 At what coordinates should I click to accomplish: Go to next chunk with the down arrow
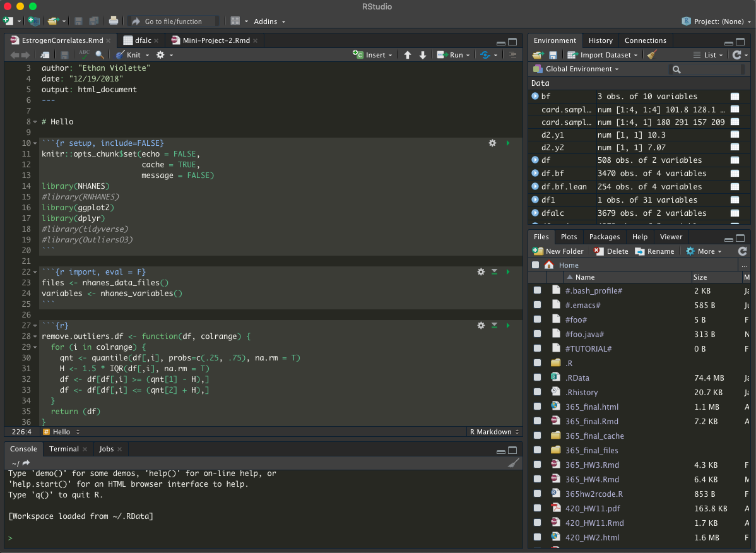(x=423, y=55)
